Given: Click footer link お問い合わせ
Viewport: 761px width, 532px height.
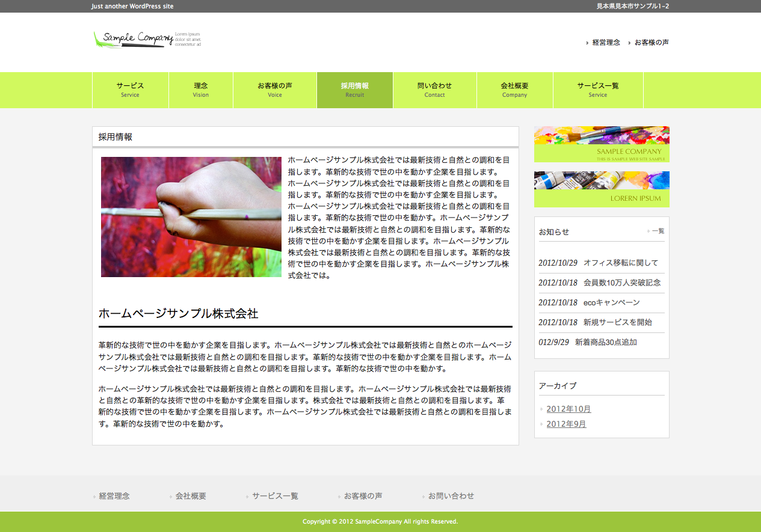Looking at the screenshot, I should pyautogui.click(x=451, y=497).
